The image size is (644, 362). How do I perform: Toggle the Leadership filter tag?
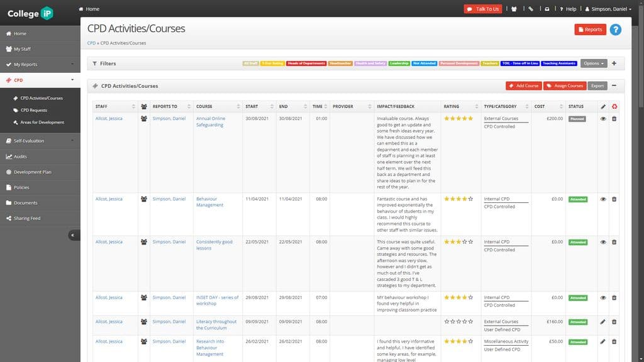coord(399,63)
